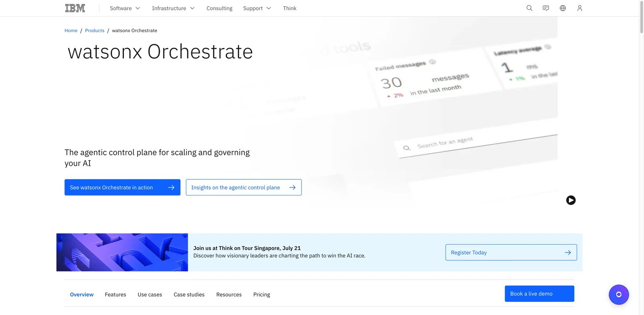Screen dimensions: 644x315
Task: Play the hero background video
Action: (x=571, y=200)
